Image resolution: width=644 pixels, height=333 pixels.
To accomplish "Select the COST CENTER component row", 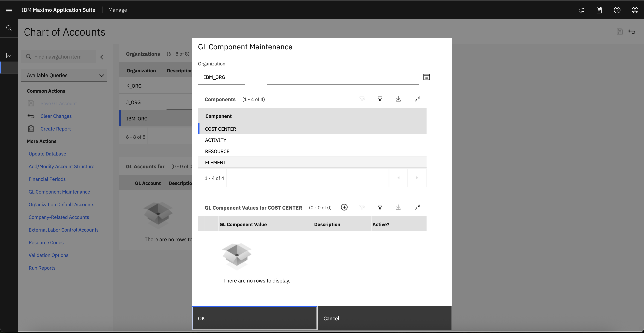I will 312,129.
